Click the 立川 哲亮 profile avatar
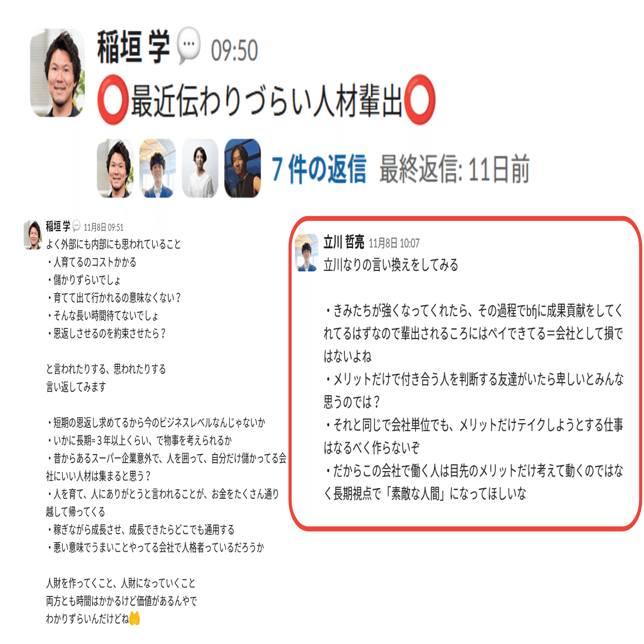Screen dimensions: 644x644 tap(307, 253)
